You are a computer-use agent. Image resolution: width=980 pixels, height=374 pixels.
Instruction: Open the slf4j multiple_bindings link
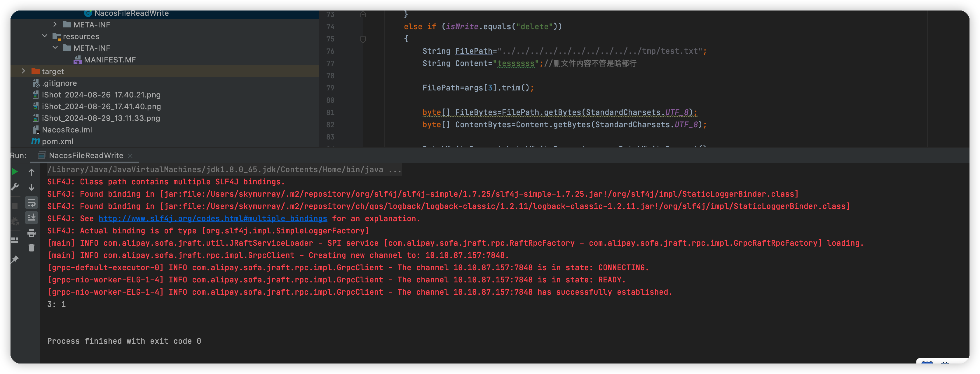click(x=213, y=219)
